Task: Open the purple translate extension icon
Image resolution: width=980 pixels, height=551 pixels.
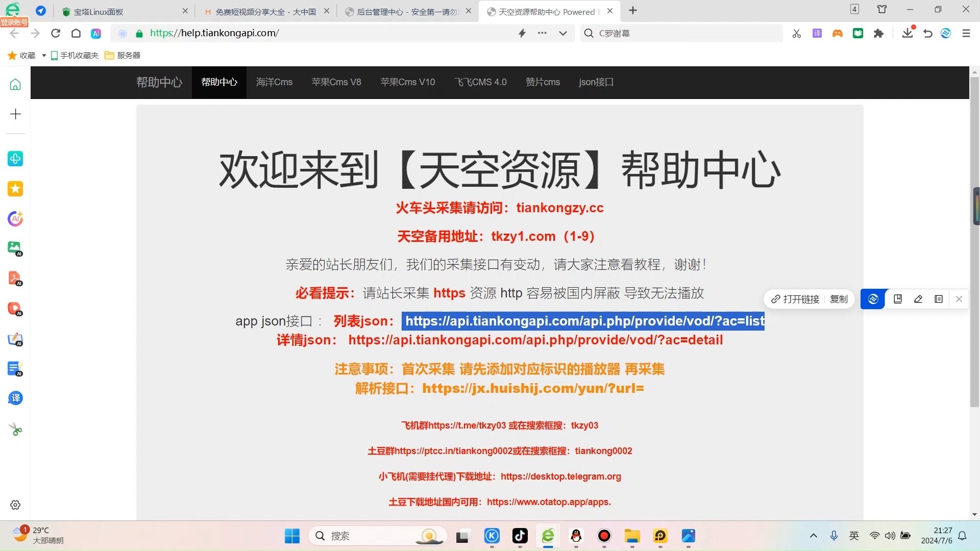Action: point(817,33)
